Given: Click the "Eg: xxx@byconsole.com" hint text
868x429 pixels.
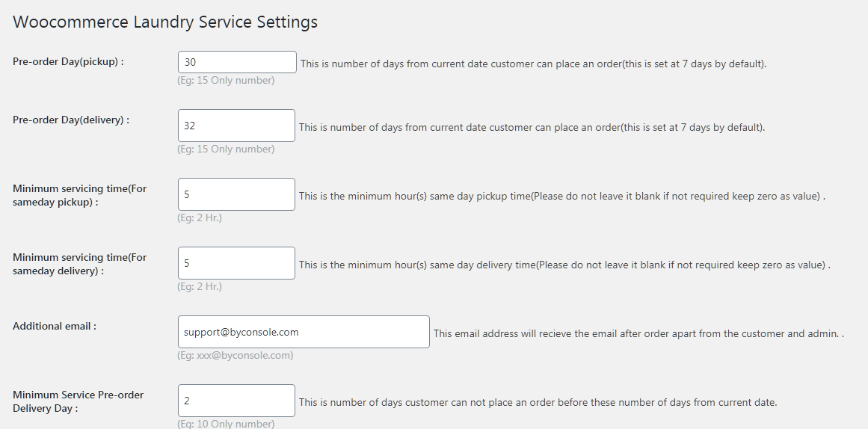Looking at the screenshot, I should tap(235, 356).
